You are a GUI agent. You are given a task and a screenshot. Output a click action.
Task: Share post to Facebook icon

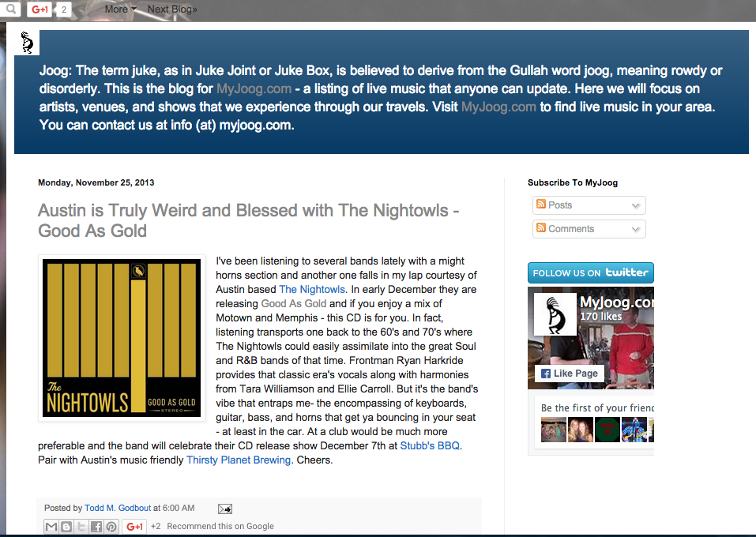click(96, 527)
